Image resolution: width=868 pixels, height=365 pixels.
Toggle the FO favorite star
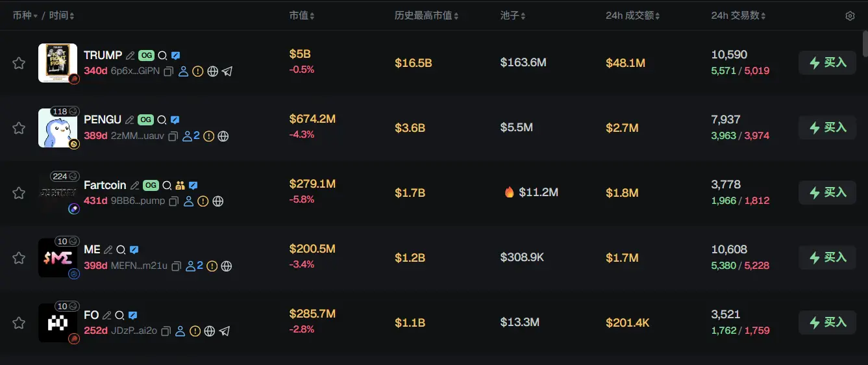(19, 323)
